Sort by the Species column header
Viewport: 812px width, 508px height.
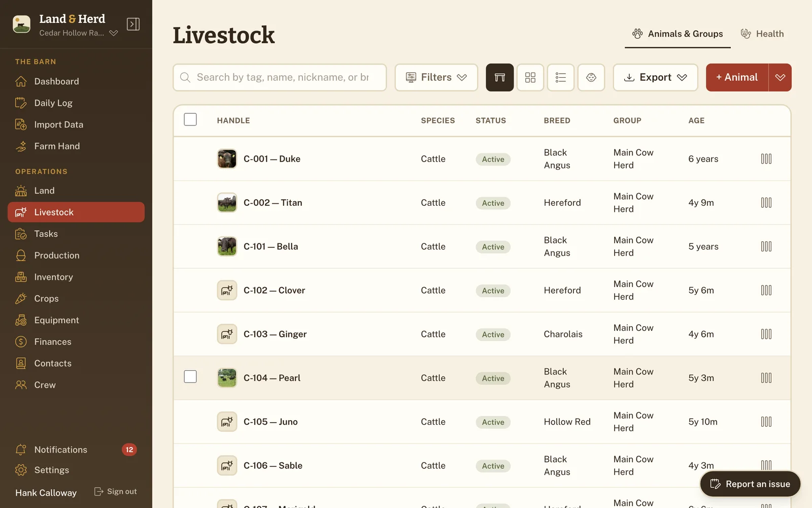click(438, 120)
